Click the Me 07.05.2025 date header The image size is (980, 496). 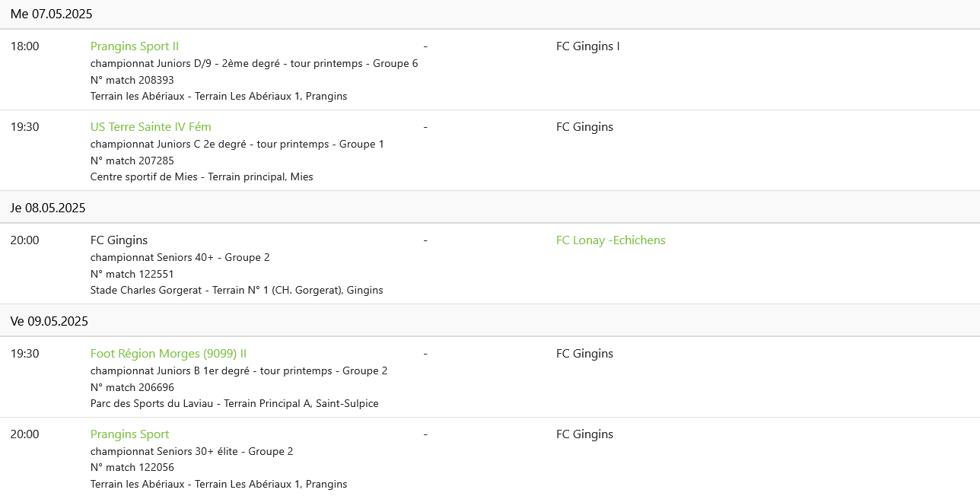point(52,14)
